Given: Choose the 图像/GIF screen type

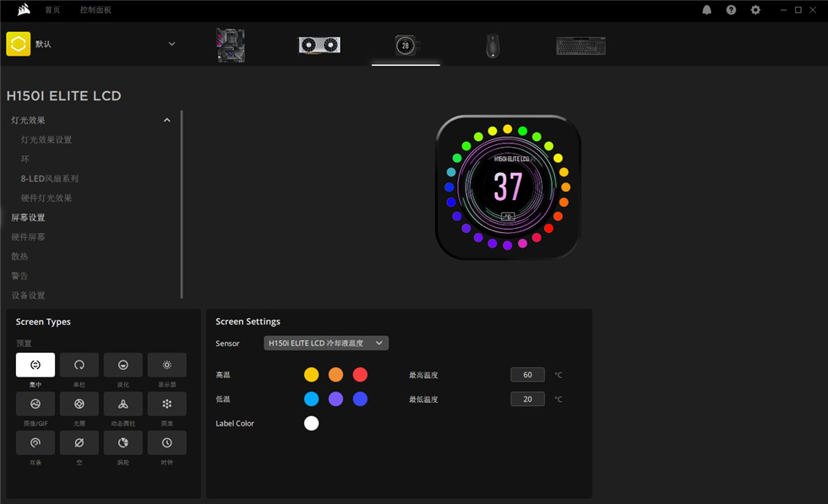Looking at the screenshot, I should (x=35, y=404).
